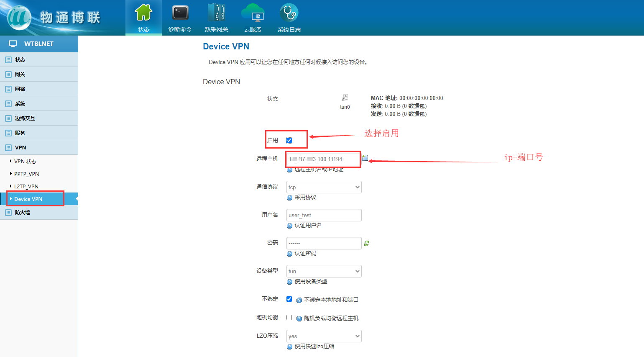The image size is (644, 357).
Task: Click MAC-地址 00:00:00:00:00:00 text
Action: (x=407, y=98)
